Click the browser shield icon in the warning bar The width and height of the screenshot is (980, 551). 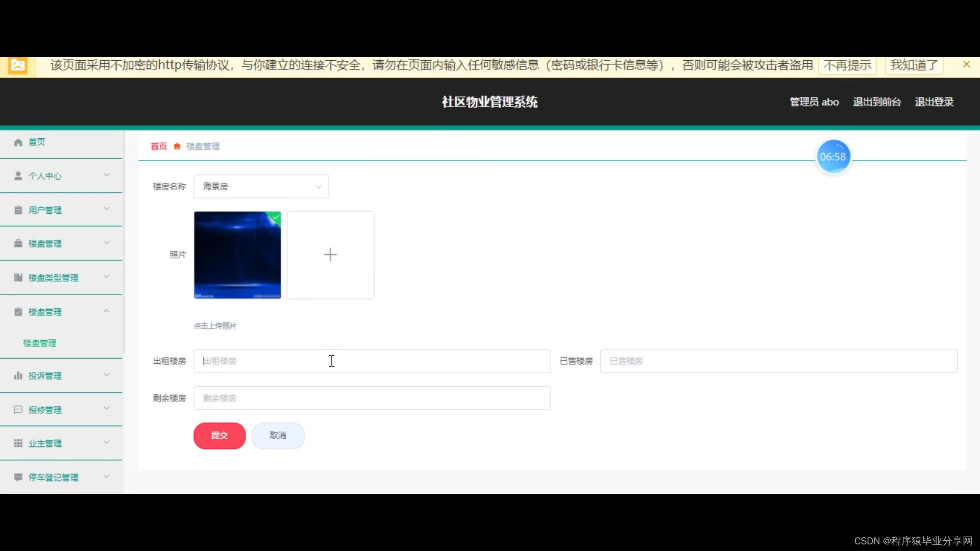(18, 65)
